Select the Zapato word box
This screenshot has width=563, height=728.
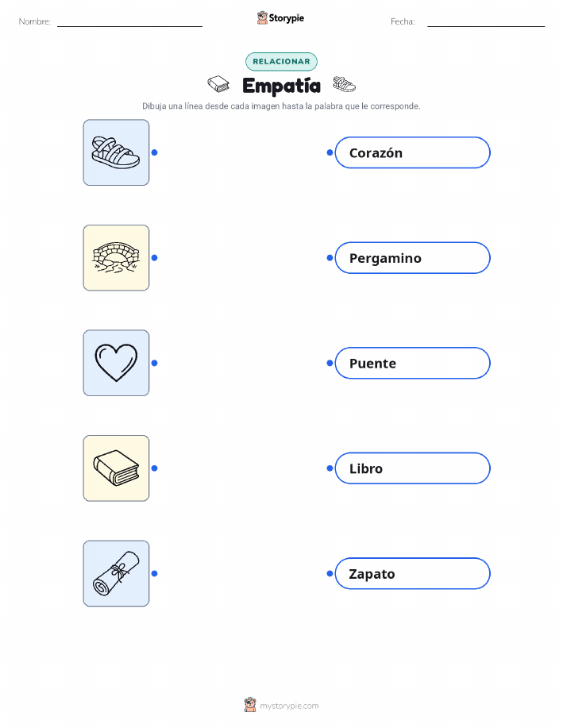click(x=412, y=573)
